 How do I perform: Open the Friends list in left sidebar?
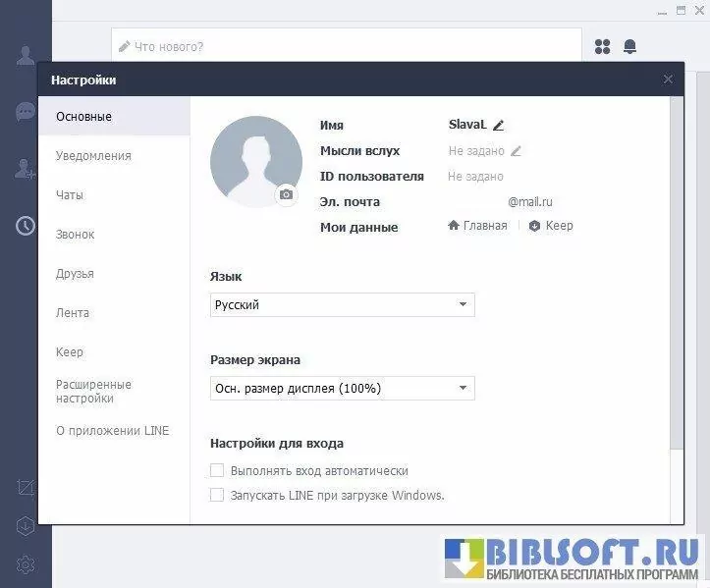(26, 56)
